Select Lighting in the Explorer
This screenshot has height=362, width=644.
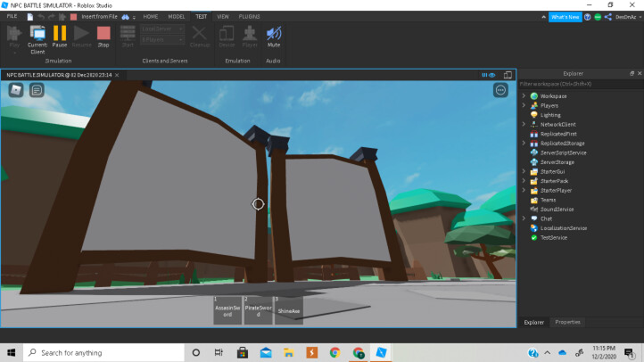click(550, 115)
